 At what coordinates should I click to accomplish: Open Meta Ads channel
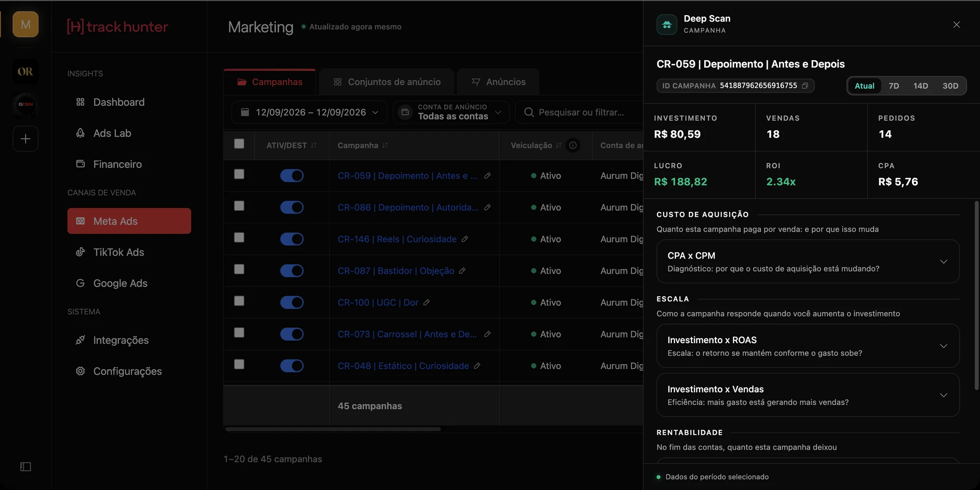pos(129,221)
